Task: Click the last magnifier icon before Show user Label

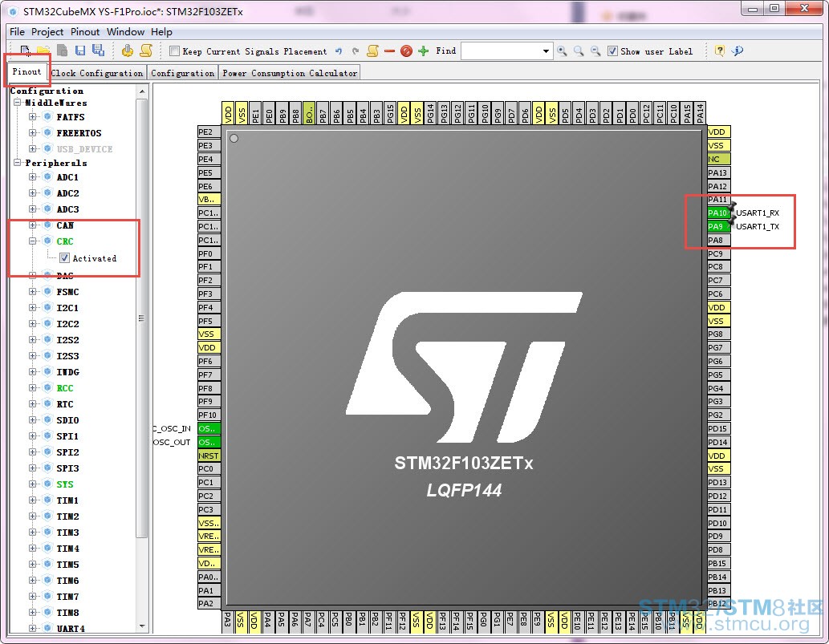Action: pyautogui.click(x=595, y=51)
